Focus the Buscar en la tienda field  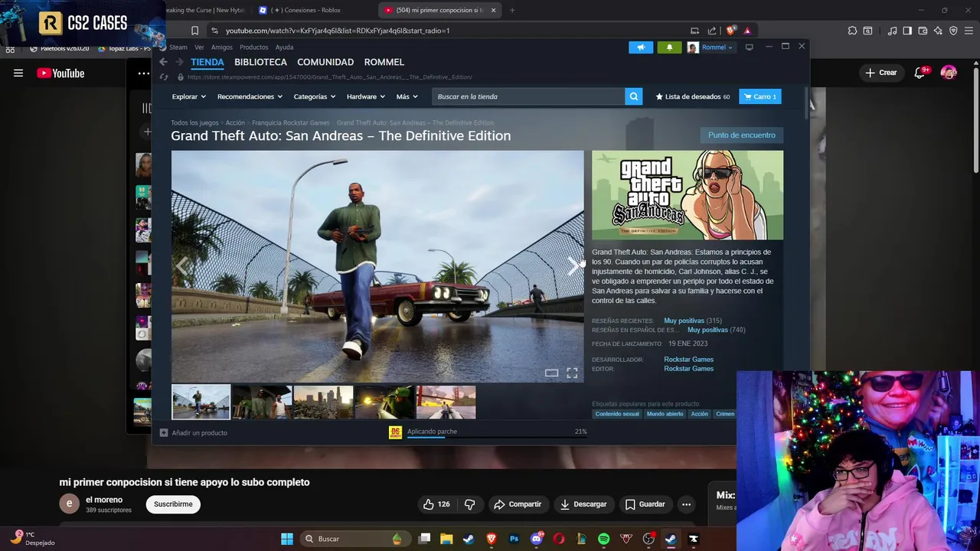click(x=528, y=96)
